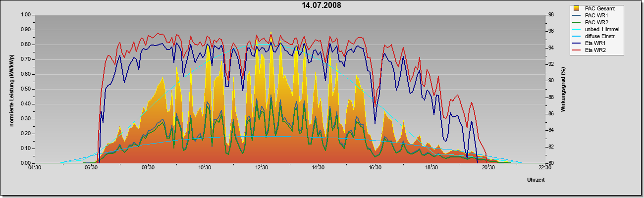Click the Wirkungsgrad (%) axis title

click(x=563, y=89)
